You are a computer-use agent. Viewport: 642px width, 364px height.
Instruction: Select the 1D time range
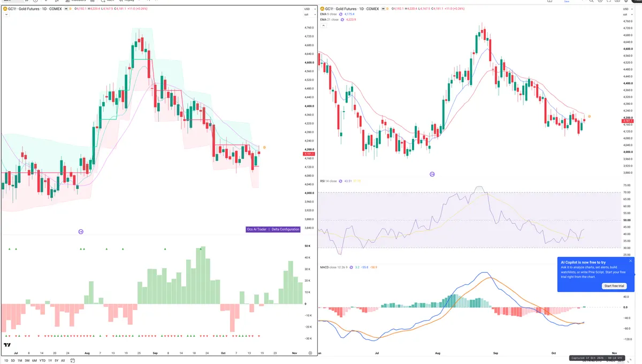pyautogui.click(x=6, y=361)
